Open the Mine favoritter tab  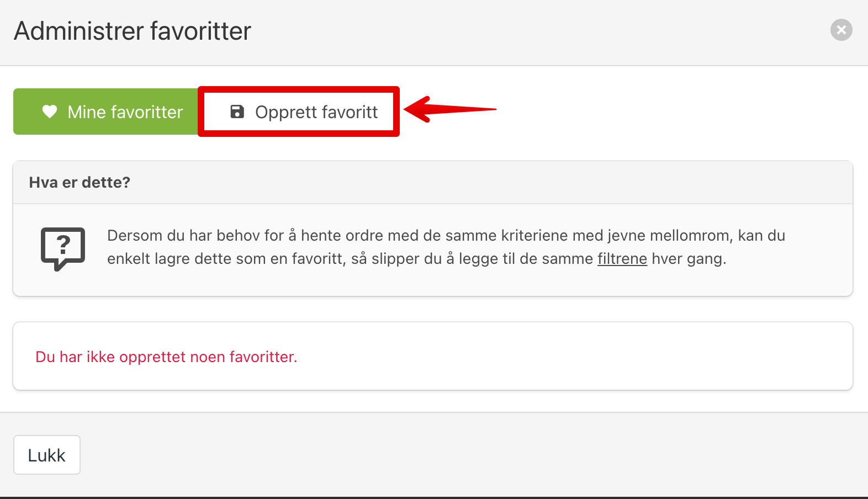(x=106, y=112)
